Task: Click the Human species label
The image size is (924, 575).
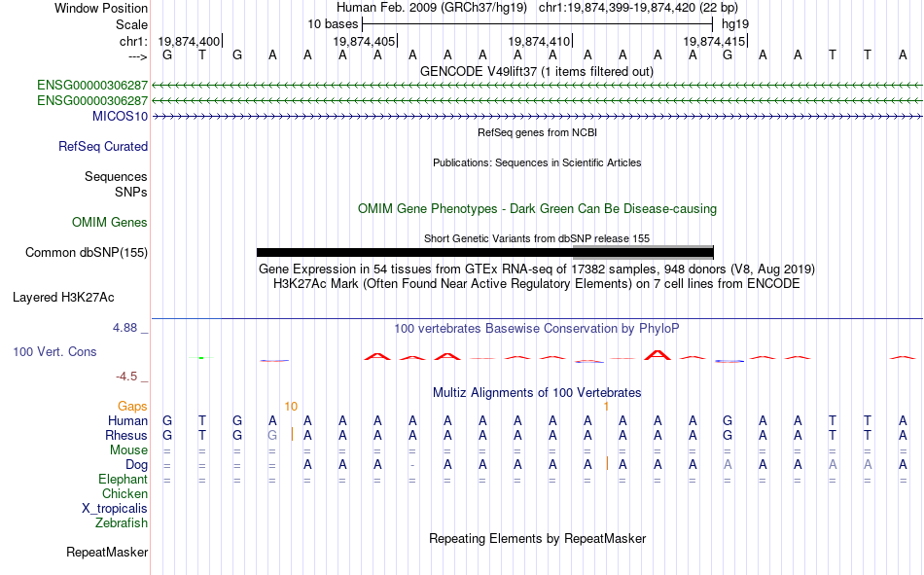Action: [x=127, y=420]
